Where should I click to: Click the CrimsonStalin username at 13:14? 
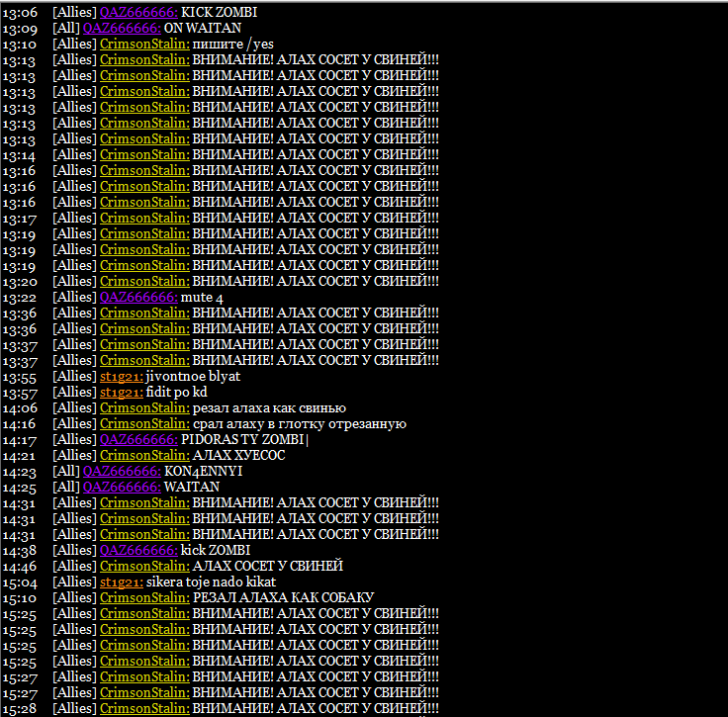click(x=144, y=154)
